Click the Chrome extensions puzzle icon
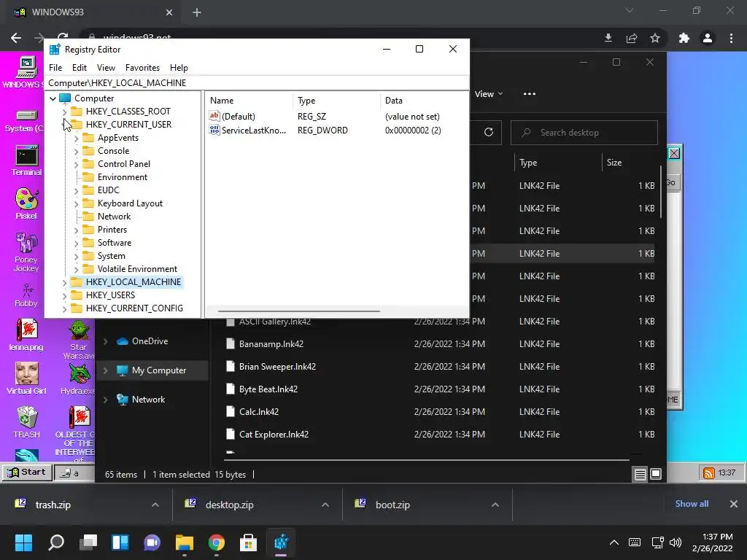Screen dimensions: 747x560 [684, 38]
